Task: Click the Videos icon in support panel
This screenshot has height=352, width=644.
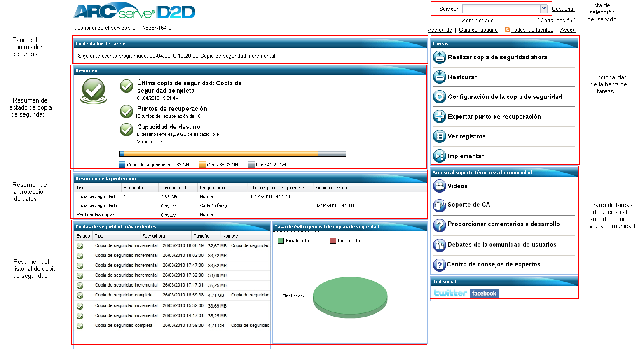Action: tap(440, 186)
